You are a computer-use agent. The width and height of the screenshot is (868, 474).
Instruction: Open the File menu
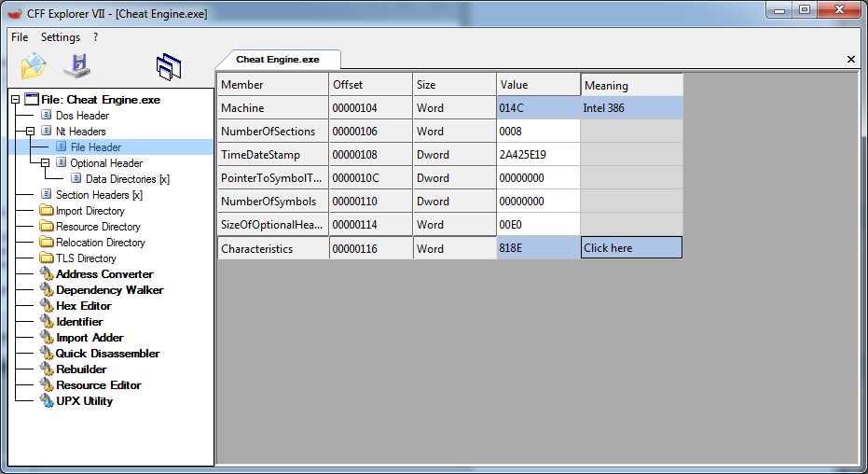click(x=20, y=37)
